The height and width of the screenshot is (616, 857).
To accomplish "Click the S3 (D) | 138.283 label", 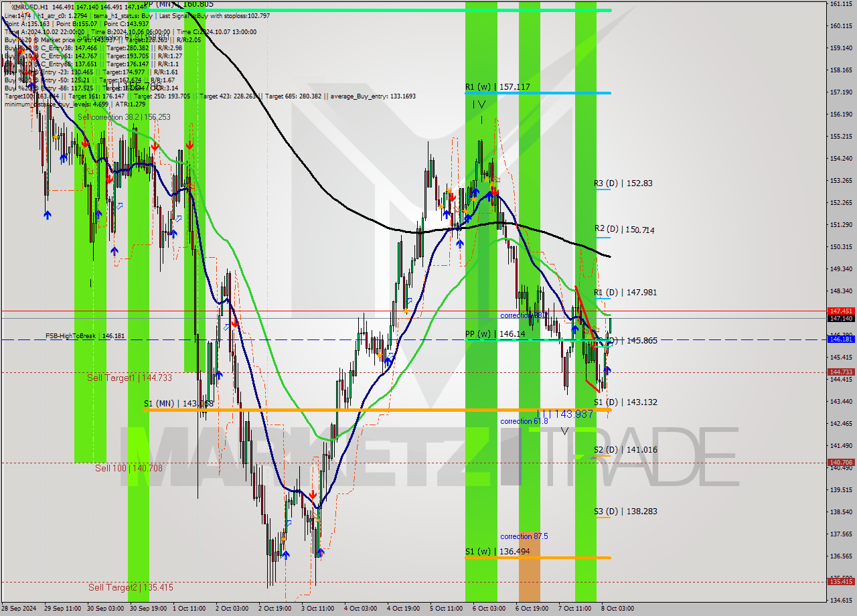I will tap(625, 512).
